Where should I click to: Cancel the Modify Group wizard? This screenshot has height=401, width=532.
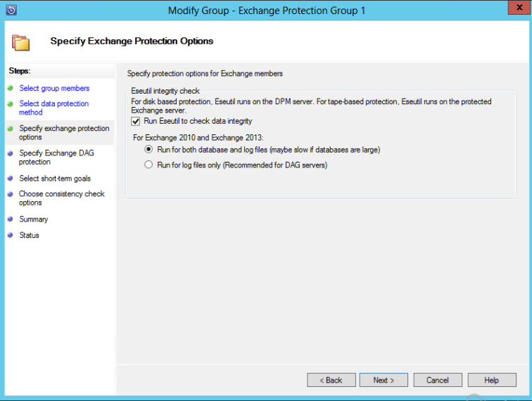[x=438, y=380]
